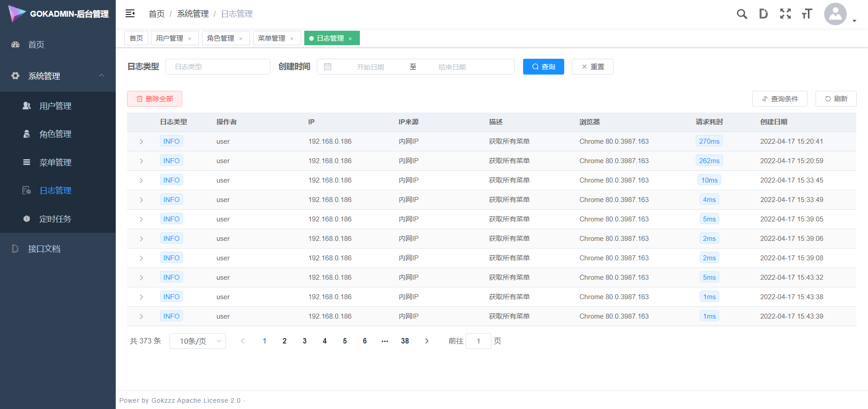
Task: Click the user avatar in the header
Action: point(835,14)
